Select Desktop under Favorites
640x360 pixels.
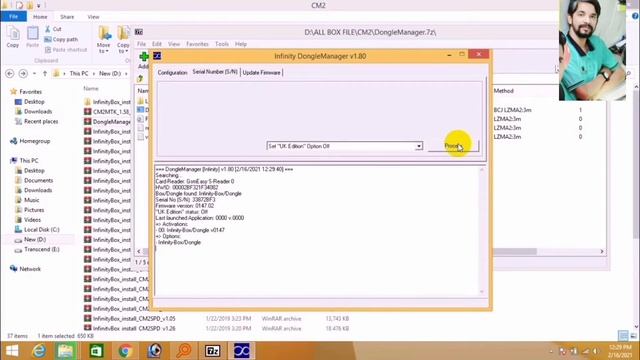tap(34, 102)
